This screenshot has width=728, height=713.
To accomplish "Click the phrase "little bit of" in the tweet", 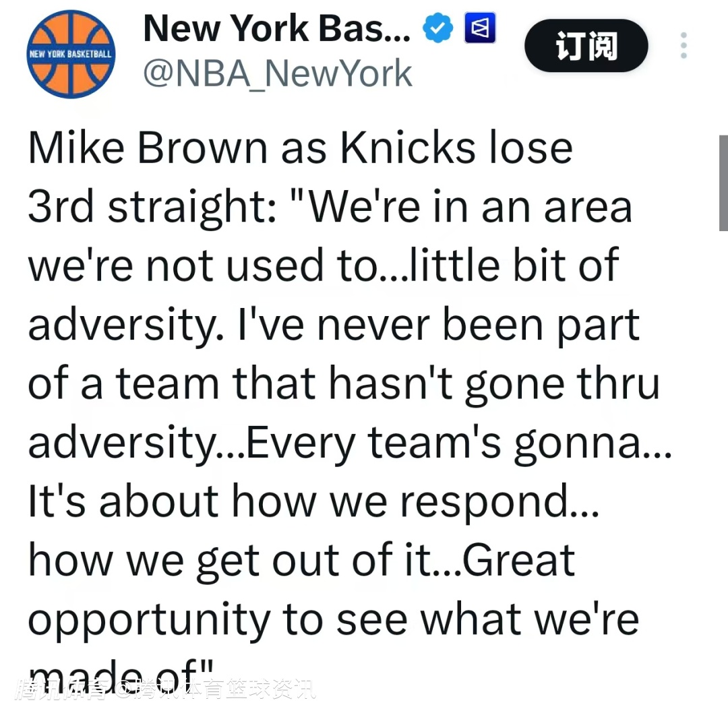I will (514, 266).
